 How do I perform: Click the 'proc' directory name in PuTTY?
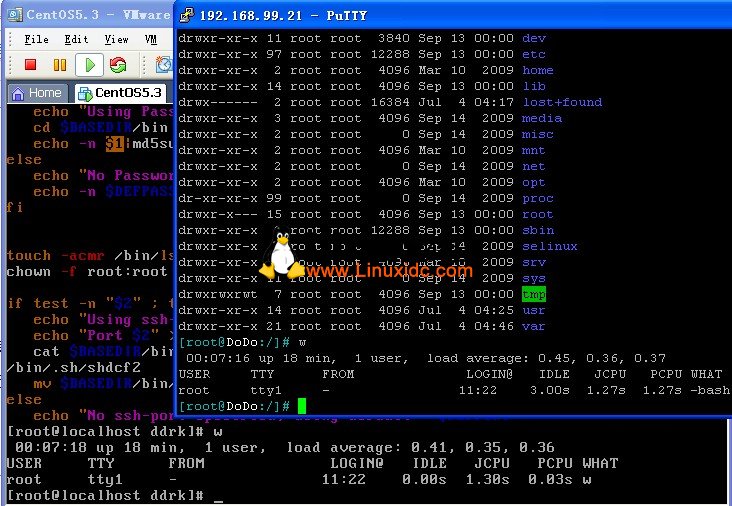(538, 198)
